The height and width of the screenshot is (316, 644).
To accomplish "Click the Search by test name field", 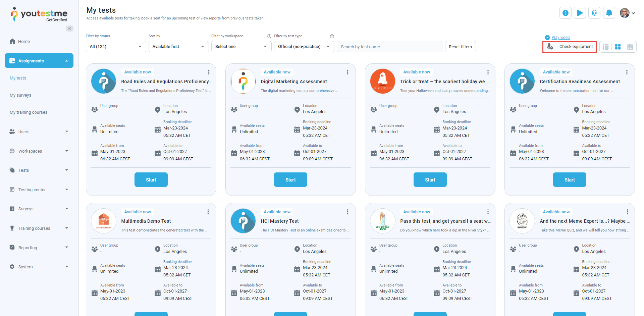I will pos(389,47).
